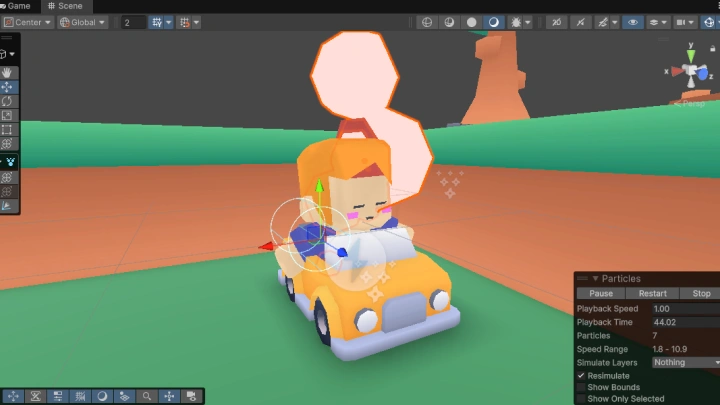Open the scene camera settings dropdown
720x405 pixels.
pyautogui.click(x=685, y=22)
